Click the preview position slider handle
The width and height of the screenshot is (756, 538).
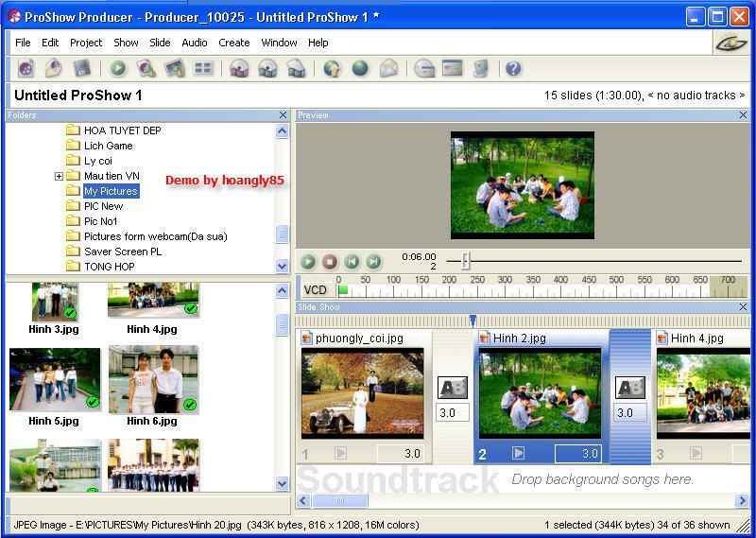465,261
